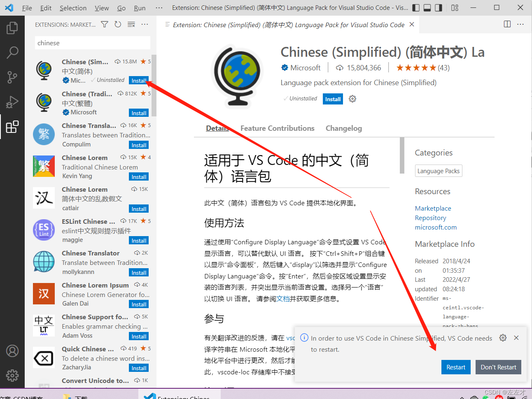
Task: Install Chinese (Simplified) from the list
Action: [x=139, y=81]
